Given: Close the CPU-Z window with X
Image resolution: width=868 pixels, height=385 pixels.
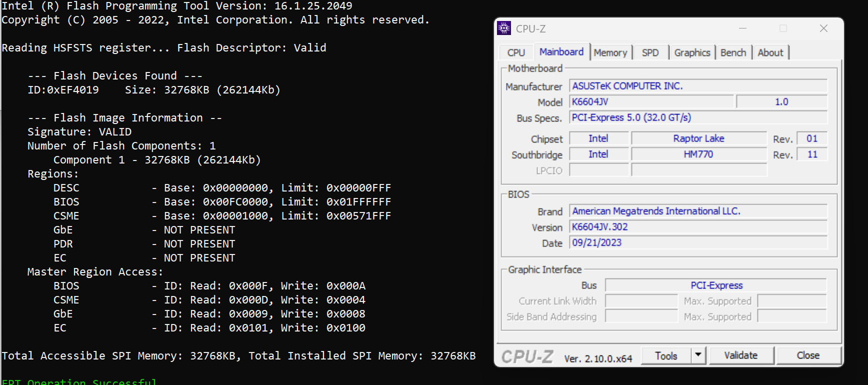Looking at the screenshot, I should (x=824, y=28).
